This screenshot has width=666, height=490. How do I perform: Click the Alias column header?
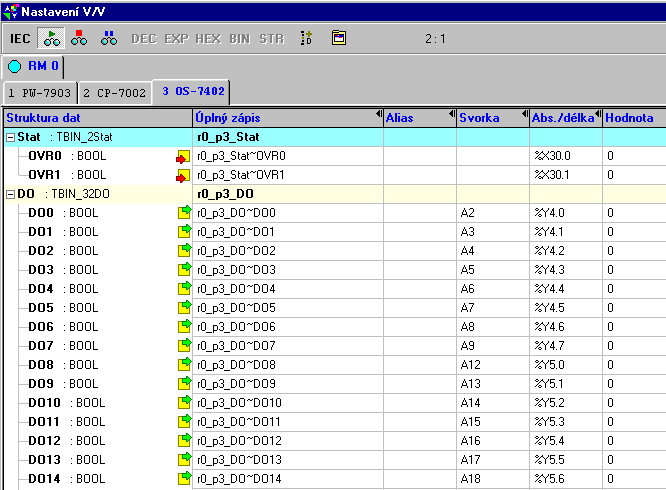pyautogui.click(x=420, y=118)
